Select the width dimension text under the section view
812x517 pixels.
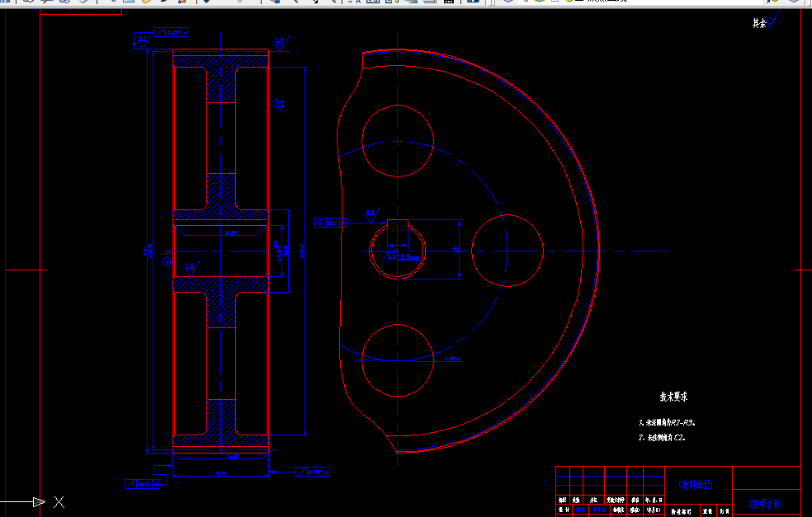tap(220, 473)
